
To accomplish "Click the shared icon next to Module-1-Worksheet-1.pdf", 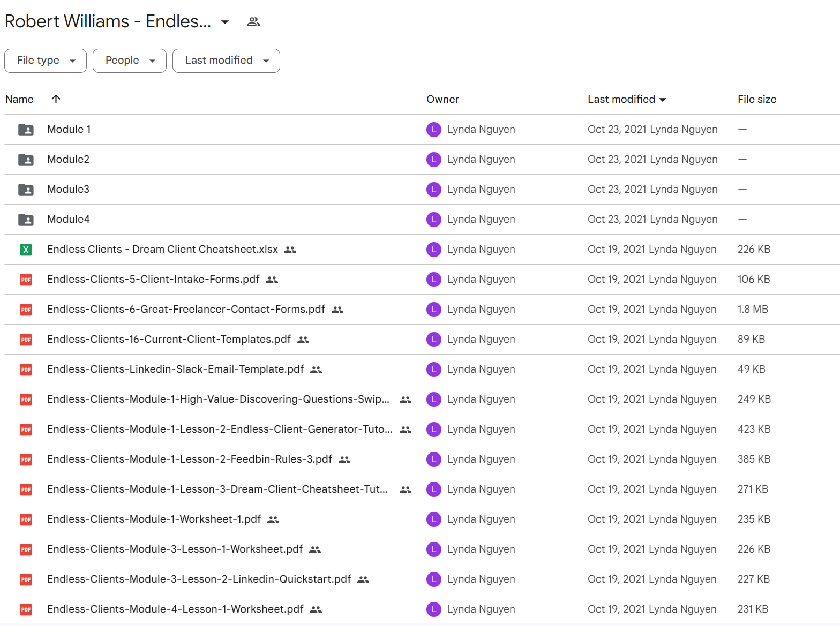I will click(x=273, y=519).
